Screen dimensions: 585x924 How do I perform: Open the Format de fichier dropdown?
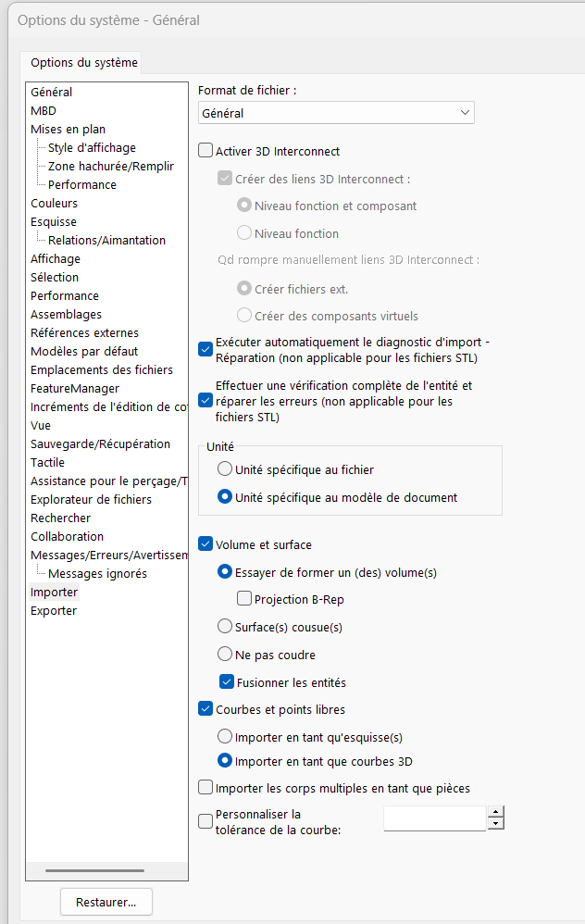(336, 113)
